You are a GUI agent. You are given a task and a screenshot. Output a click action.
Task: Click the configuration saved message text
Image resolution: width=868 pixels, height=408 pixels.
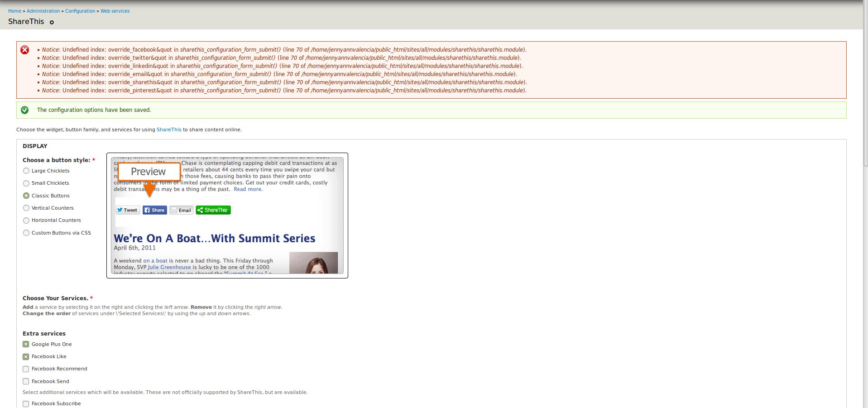[94, 110]
